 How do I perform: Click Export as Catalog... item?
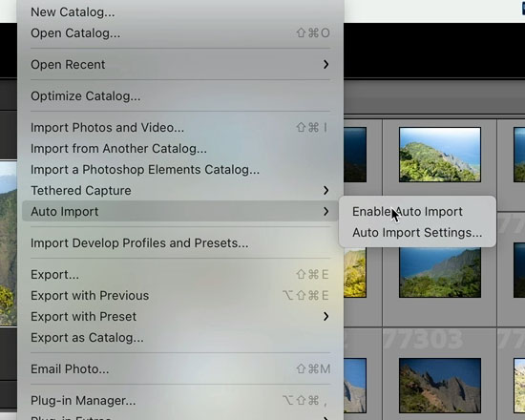pos(87,338)
